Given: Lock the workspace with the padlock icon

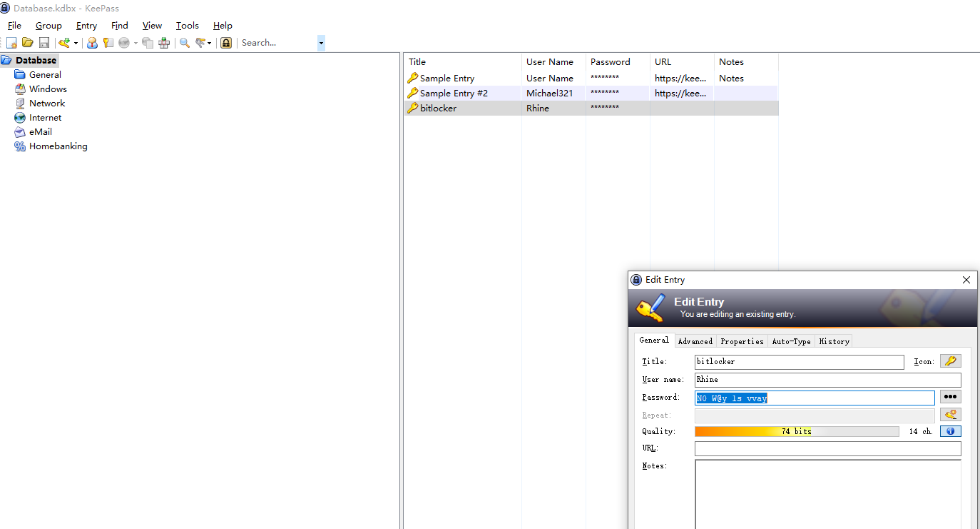Looking at the screenshot, I should [226, 43].
